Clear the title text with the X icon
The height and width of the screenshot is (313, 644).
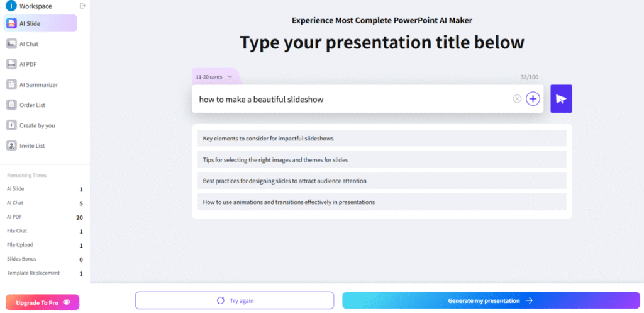point(517,99)
